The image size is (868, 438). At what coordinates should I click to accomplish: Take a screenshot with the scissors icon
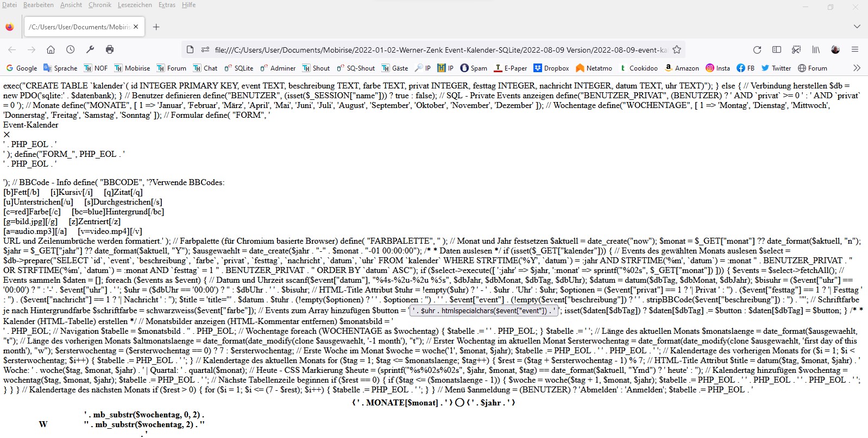pos(796,50)
